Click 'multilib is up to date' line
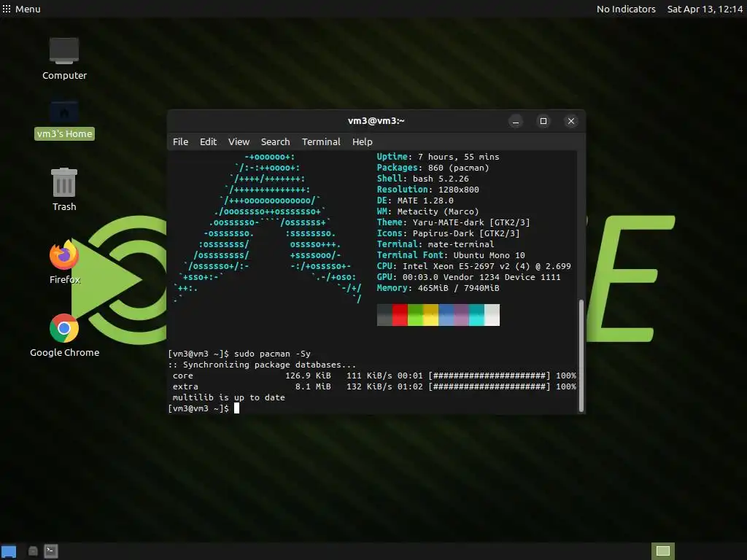 click(228, 397)
